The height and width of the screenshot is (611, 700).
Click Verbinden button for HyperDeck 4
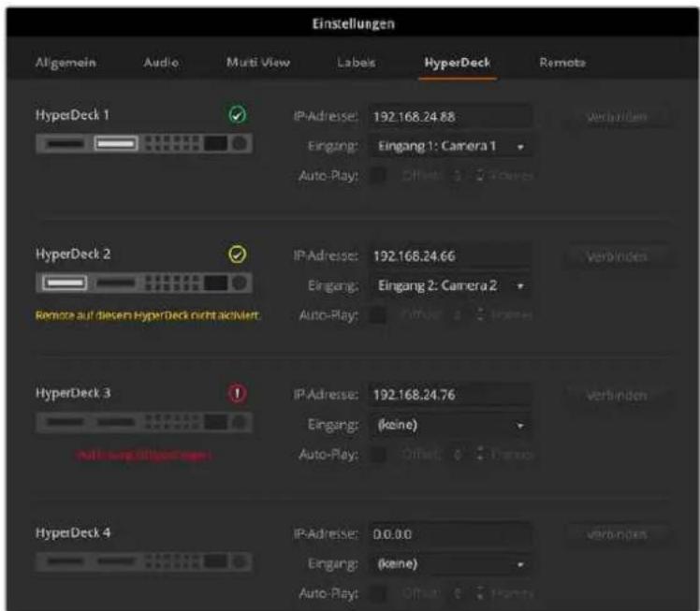pyautogui.click(x=617, y=534)
